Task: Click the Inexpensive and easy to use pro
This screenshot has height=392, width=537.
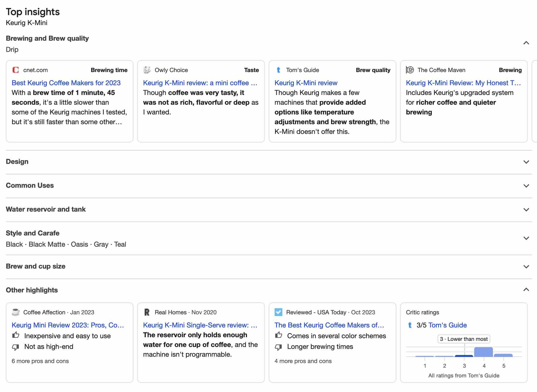Action: pos(67,336)
